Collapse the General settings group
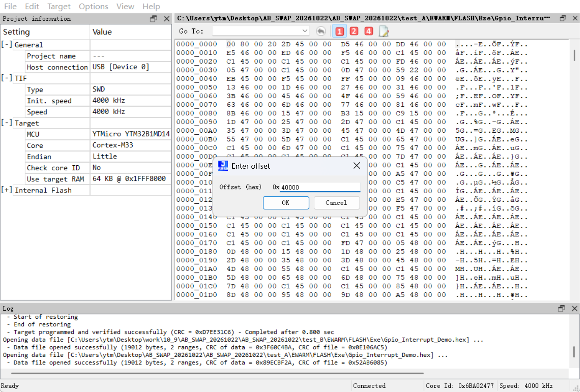The image size is (580, 392). (x=6, y=44)
